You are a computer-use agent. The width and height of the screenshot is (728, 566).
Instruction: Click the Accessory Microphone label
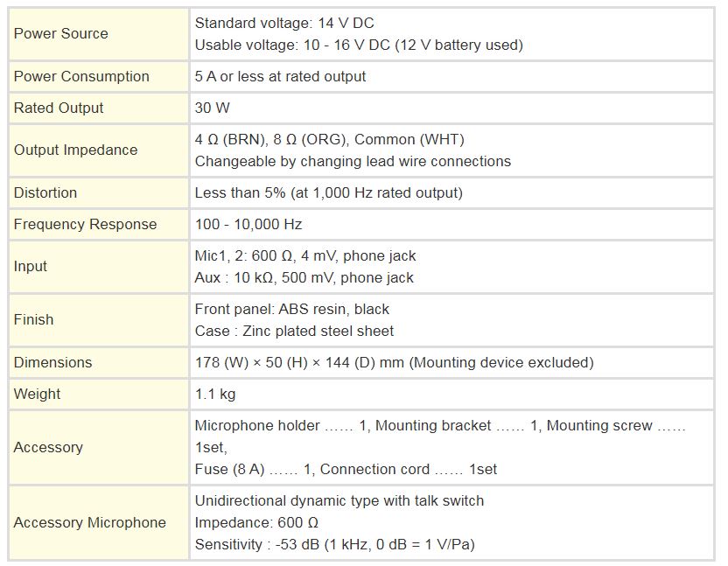coord(89,522)
